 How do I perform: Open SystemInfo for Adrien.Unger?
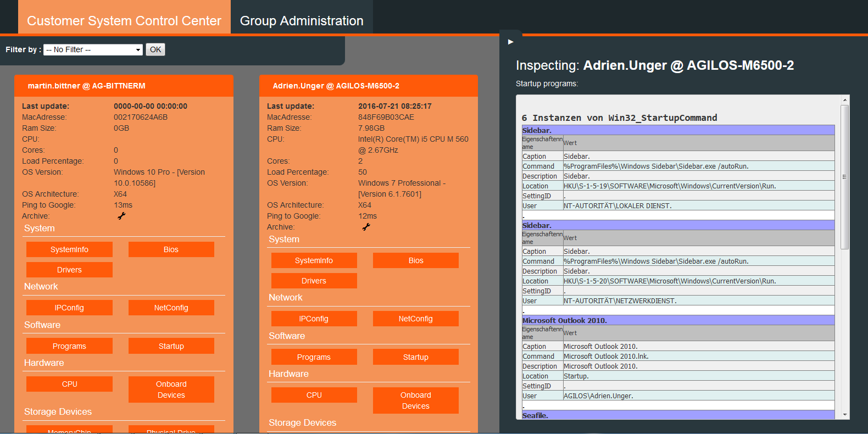314,260
